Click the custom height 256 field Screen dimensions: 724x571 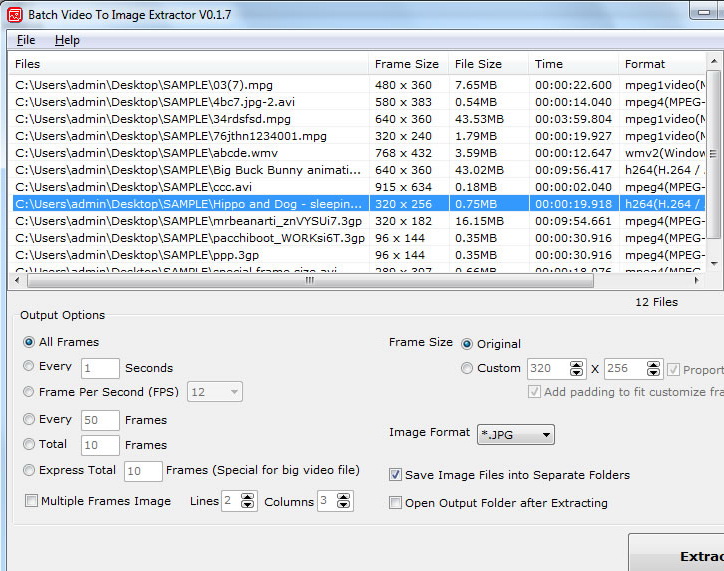625,368
